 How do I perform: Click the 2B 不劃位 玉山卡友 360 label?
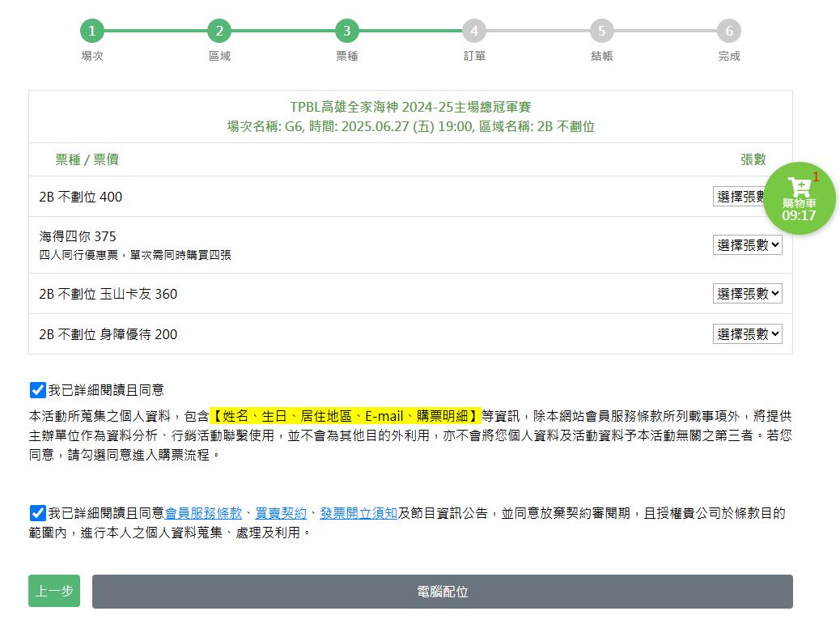(x=108, y=294)
